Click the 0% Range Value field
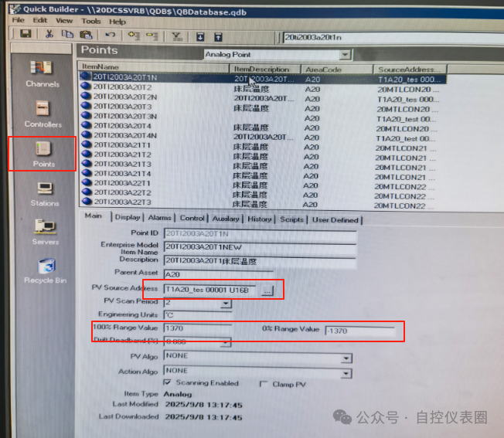Image resolution: width=504 pixels, height=438 pixels. 360,331
